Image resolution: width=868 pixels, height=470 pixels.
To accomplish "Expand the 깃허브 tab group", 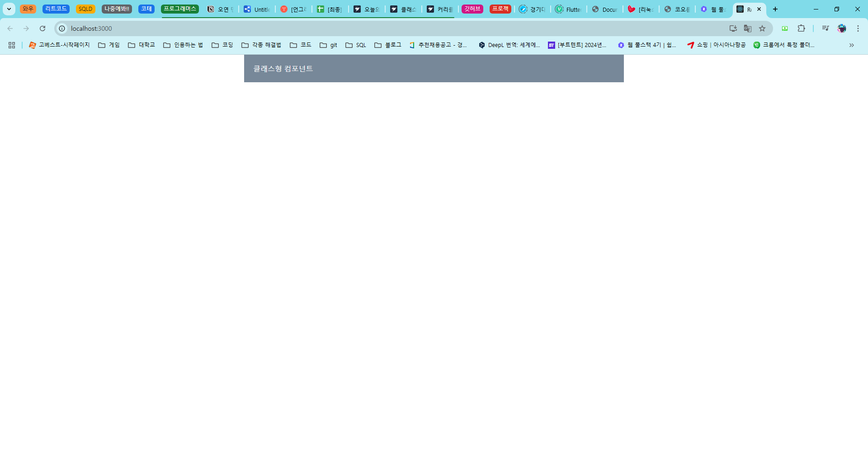I will [x=472, y=9].
